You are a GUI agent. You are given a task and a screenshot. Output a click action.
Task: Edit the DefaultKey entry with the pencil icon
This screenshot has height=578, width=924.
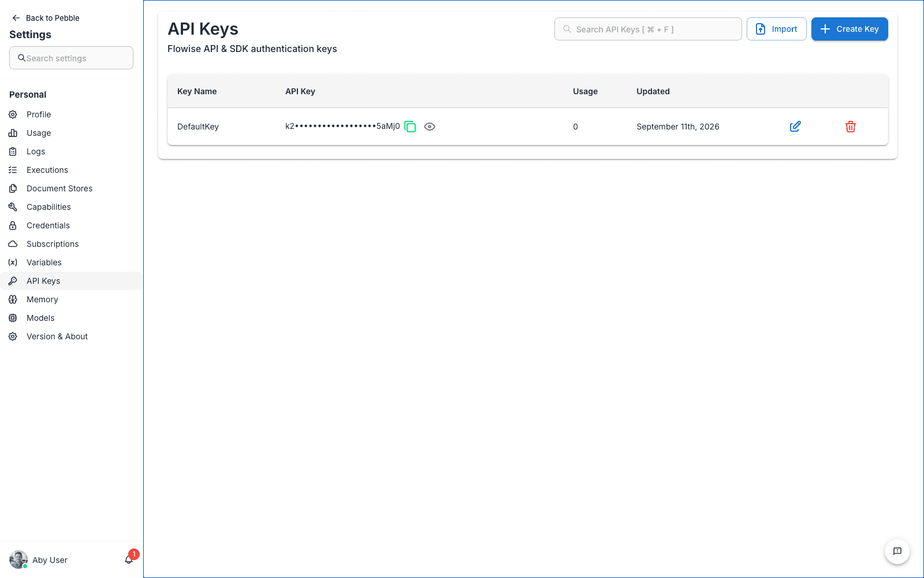click(795, 127)
